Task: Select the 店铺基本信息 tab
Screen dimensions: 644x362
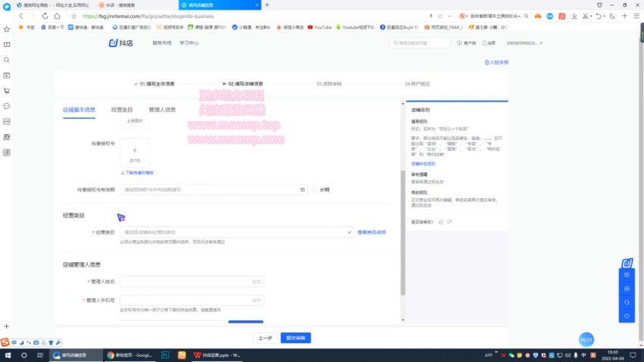Action: coord(79,110)
